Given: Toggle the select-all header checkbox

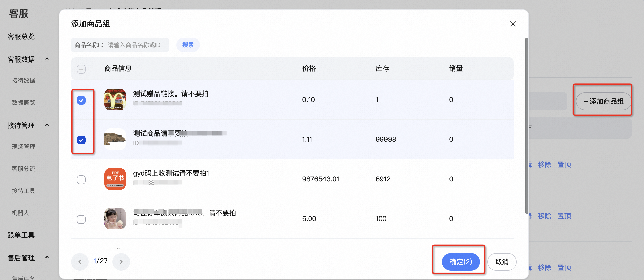Looking at the screenshot, I should 81,69.
